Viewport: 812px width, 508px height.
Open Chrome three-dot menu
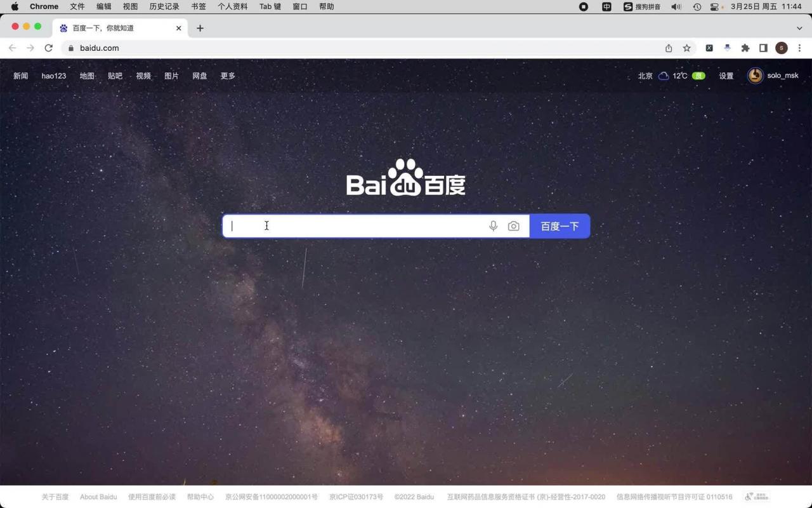(x=799, y=48)
